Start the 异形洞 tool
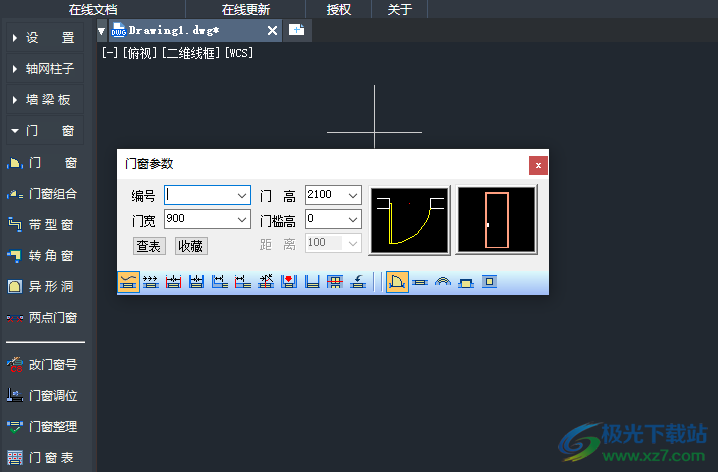718x472 pixels. 42,287
